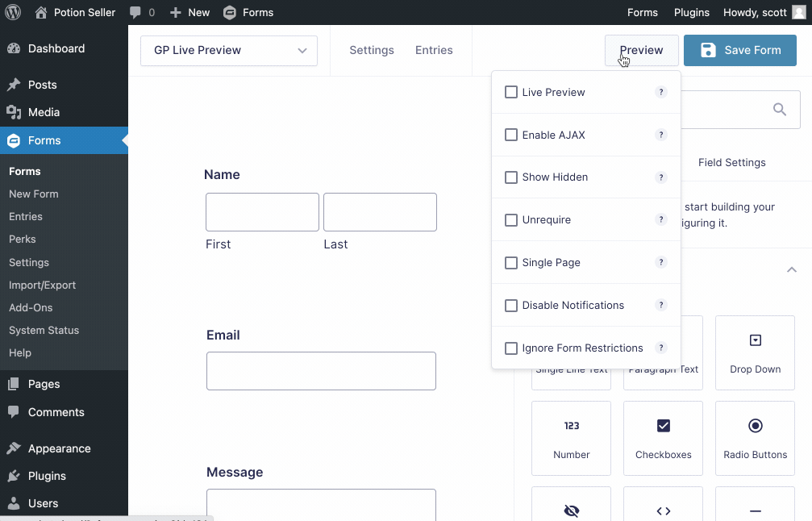The width and height of the screenshot is (812, 521).
Task: Open the Potion Seller home icon
Action: (x=41, y=12)
